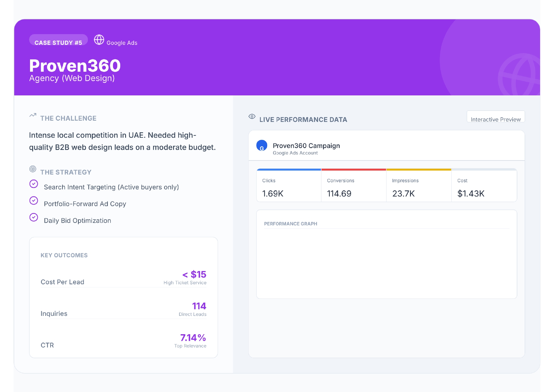Click LIVE PERFORMANCE DATA heading
The height and width of the screenshot is (392, 554).
tap(303, 120)
